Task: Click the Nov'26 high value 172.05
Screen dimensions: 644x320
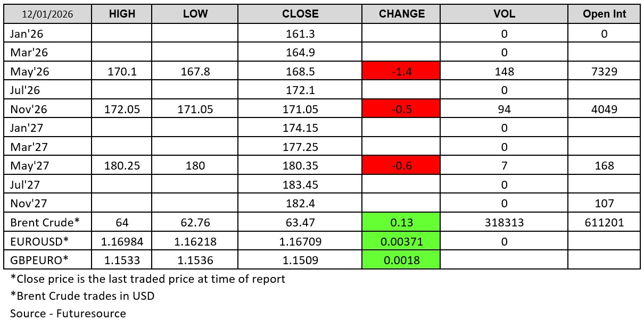Action: (x=122, y=109)
